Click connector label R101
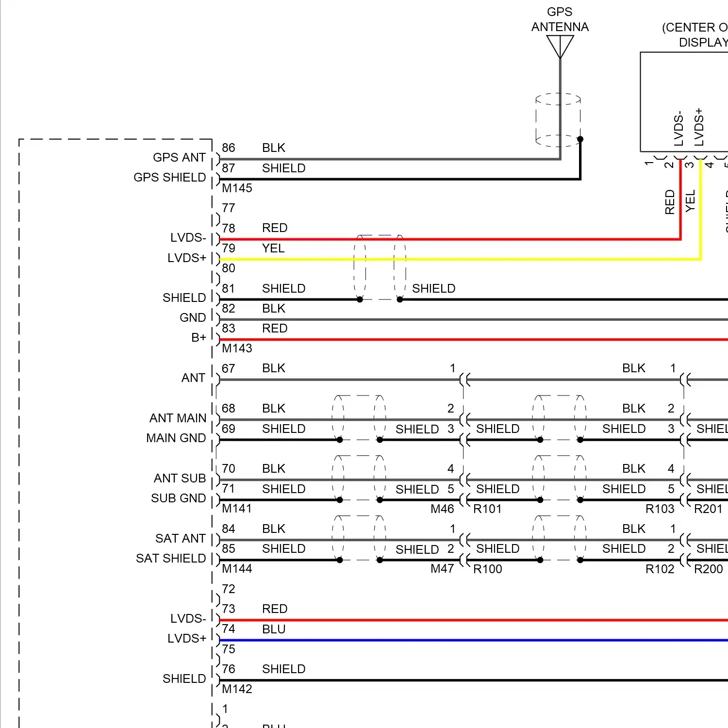 tap(487, 509)
